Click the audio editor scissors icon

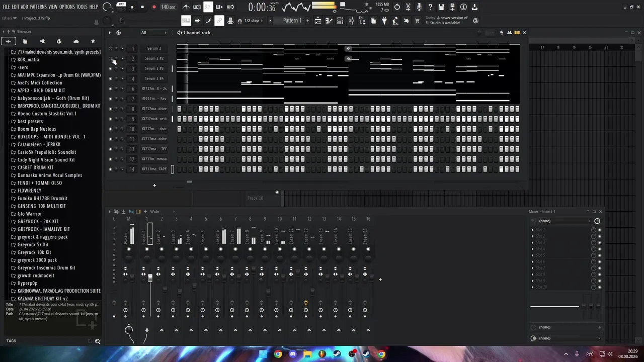click(408, 7)
